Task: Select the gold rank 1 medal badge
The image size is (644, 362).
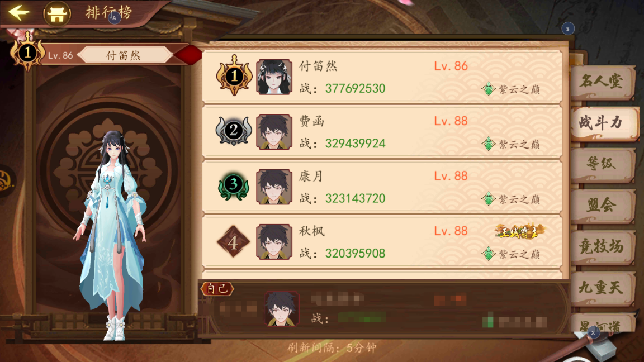Action: [x=234, y=75]
